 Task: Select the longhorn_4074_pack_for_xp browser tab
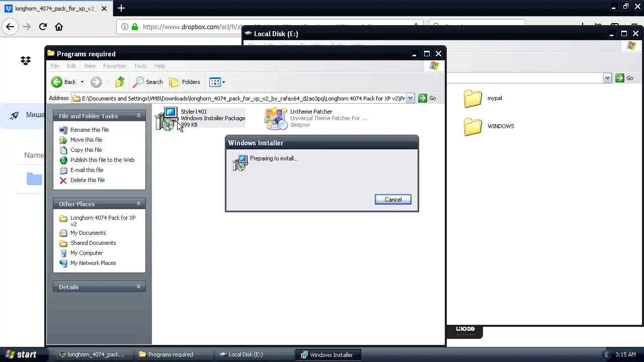pyautogui.click(x=55, y=9)
